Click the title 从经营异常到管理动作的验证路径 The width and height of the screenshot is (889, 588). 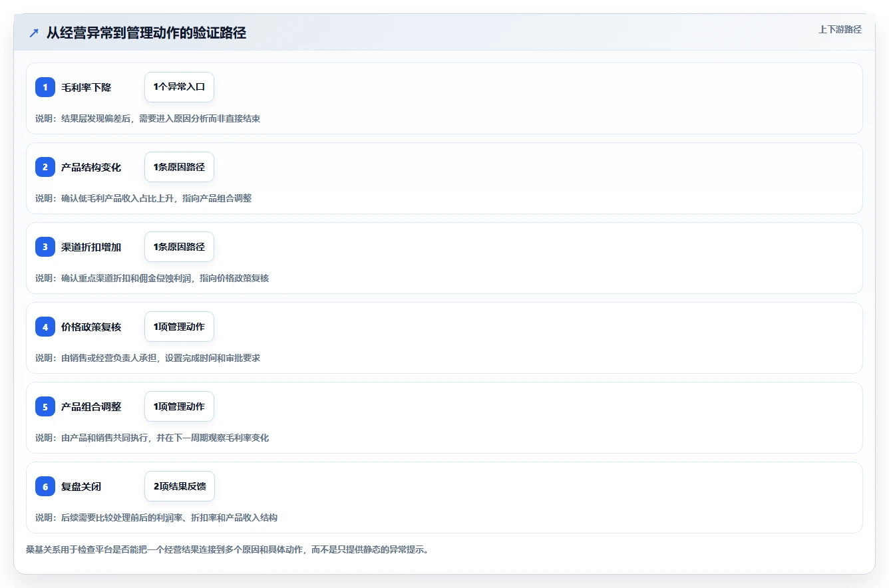(x=146, y=33)
